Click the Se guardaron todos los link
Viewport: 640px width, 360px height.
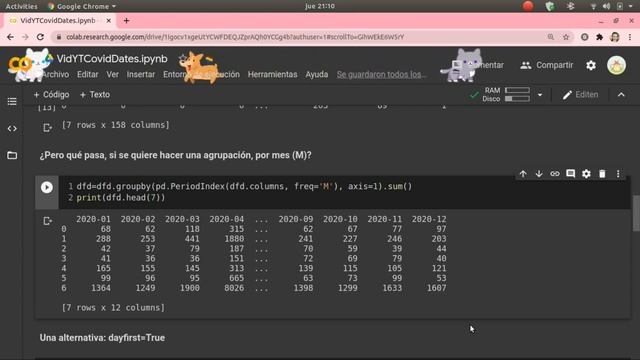[381, 74]
